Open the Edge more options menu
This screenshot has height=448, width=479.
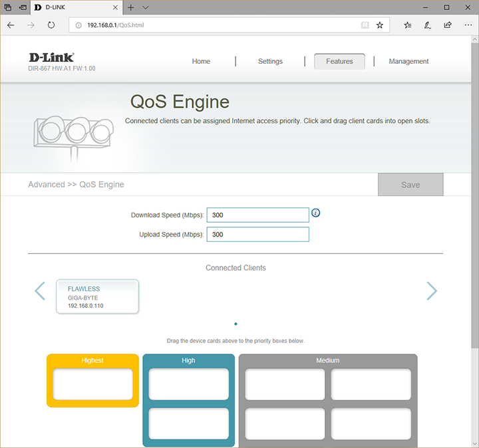[467, 25]
